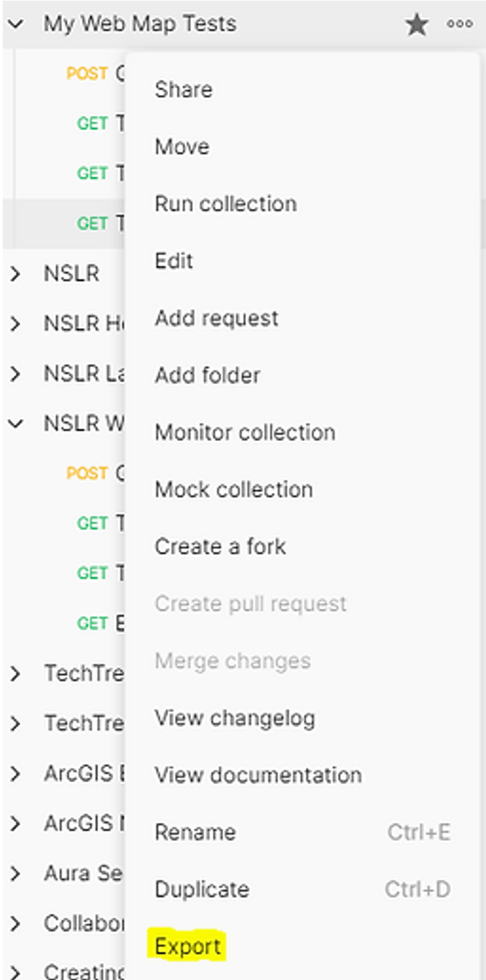Select Monitor collection option
The height and width of the screenshot is (980, 486).
tap(245, 433)
